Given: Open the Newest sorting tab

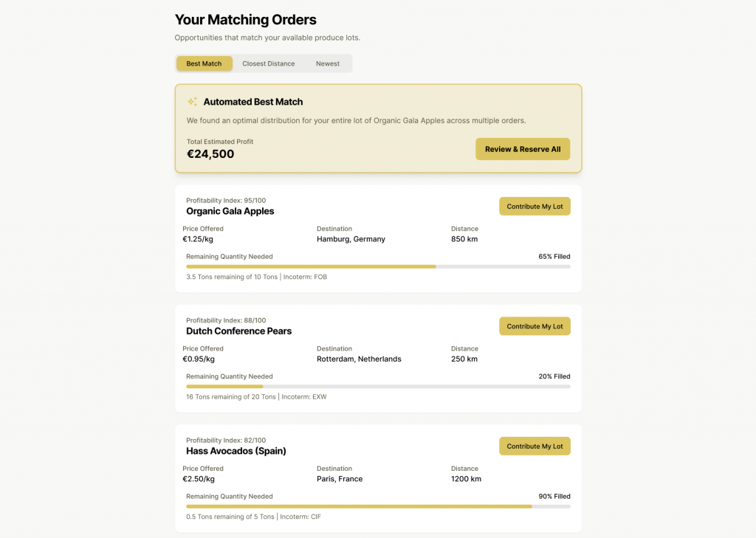Looking at the screenshot, I should 327,63.
